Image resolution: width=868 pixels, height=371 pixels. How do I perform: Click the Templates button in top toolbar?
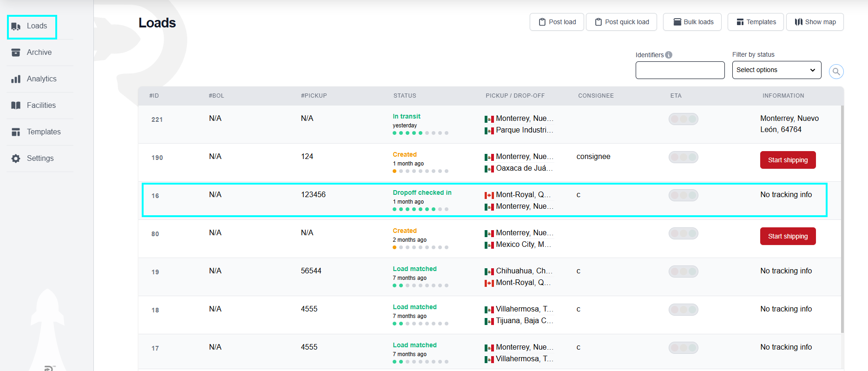pos(756,22)
